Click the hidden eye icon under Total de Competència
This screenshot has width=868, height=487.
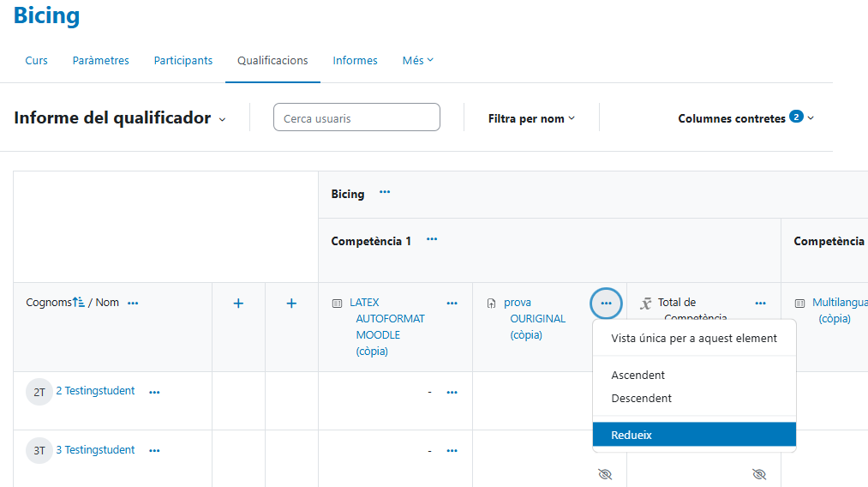[758, 474]
